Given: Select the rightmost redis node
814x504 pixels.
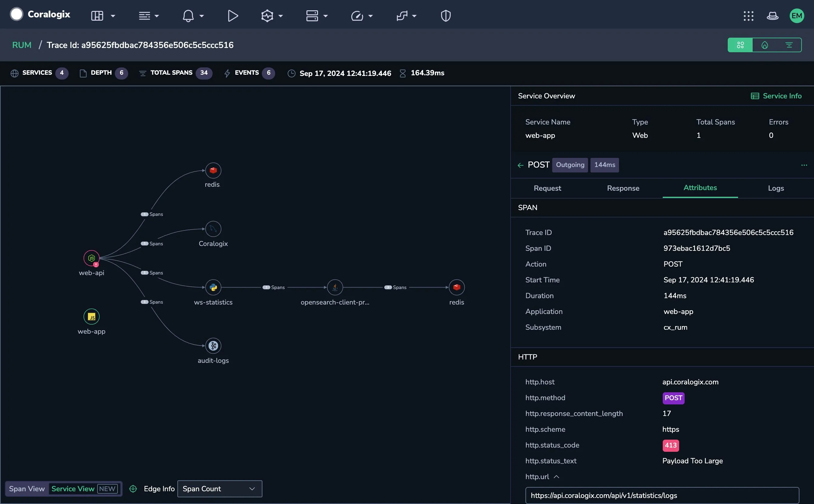Looking at the screenshot, I should point(457,287).
